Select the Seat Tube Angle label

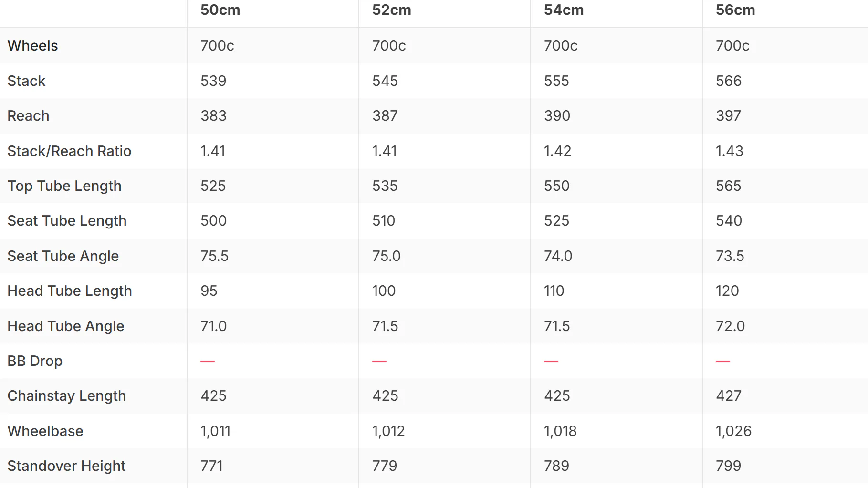63,256
